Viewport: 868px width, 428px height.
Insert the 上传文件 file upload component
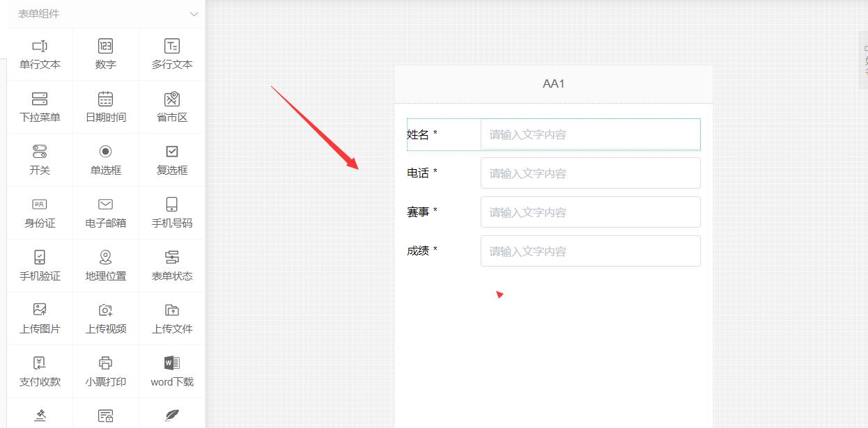172,319
